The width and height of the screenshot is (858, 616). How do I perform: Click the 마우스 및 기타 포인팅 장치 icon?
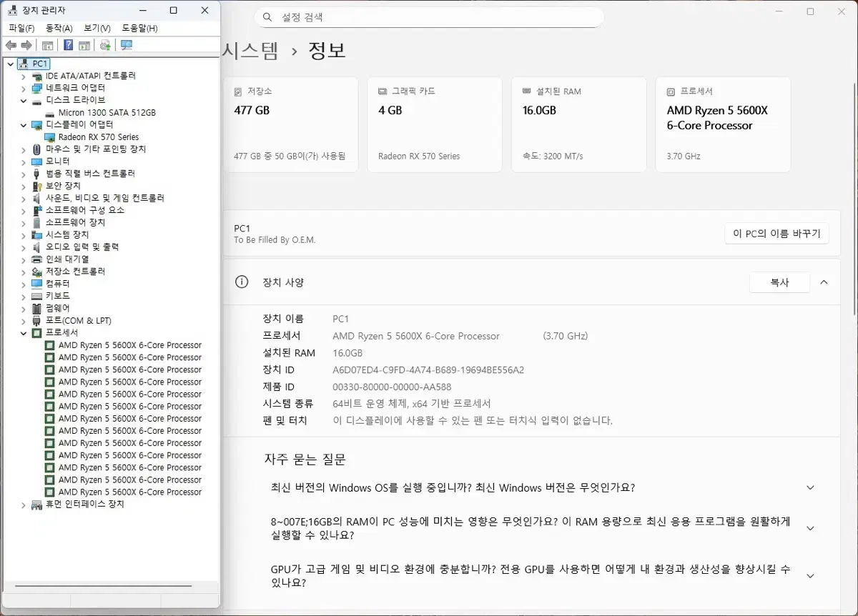point(37,149)
